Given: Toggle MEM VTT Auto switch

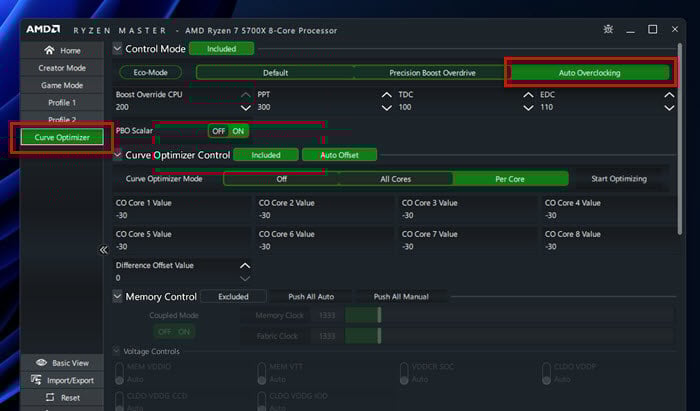Looking at the screenshot, I should (262, 373).
